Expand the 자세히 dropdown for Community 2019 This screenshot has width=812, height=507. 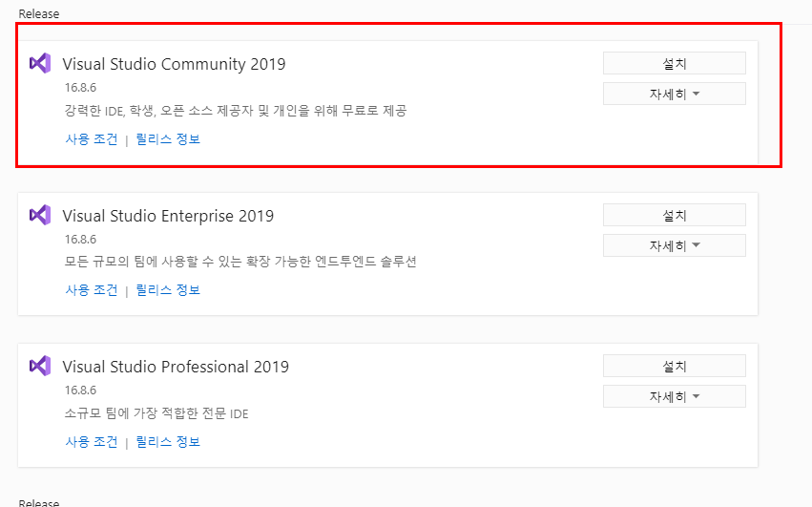tap(675, 94)
